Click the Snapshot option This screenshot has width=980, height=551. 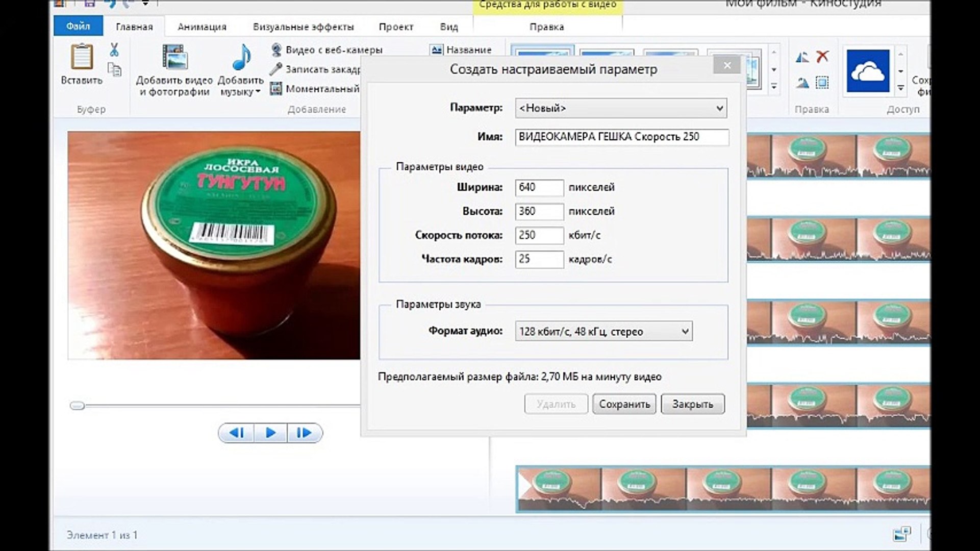click(x=315, y=89)
